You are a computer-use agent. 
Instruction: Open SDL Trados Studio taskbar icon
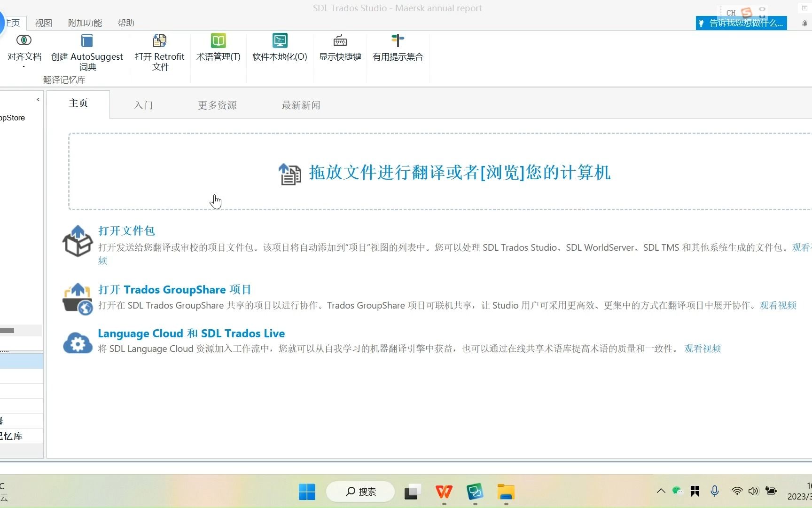point(475,492)
